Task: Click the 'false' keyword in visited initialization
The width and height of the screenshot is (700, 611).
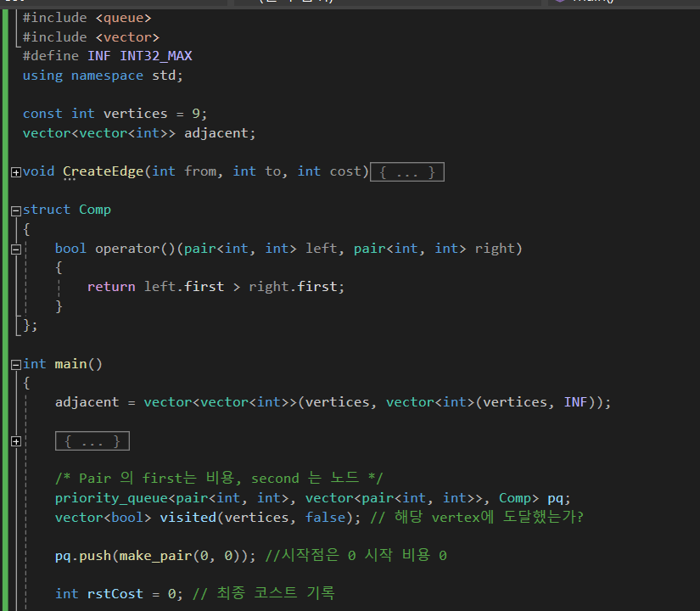Action: point(326,517)
